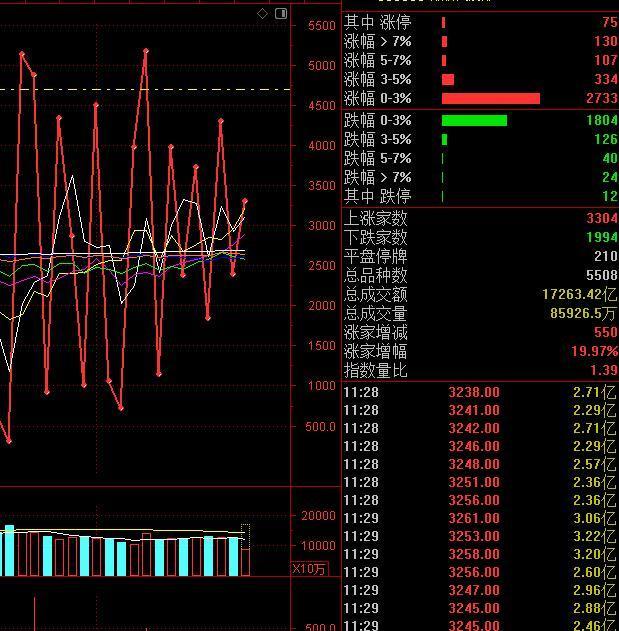Viewport: 619px width, 631px height.
Task: Click the 5500 axis label on the chart
Action: [x=322, y=25]
